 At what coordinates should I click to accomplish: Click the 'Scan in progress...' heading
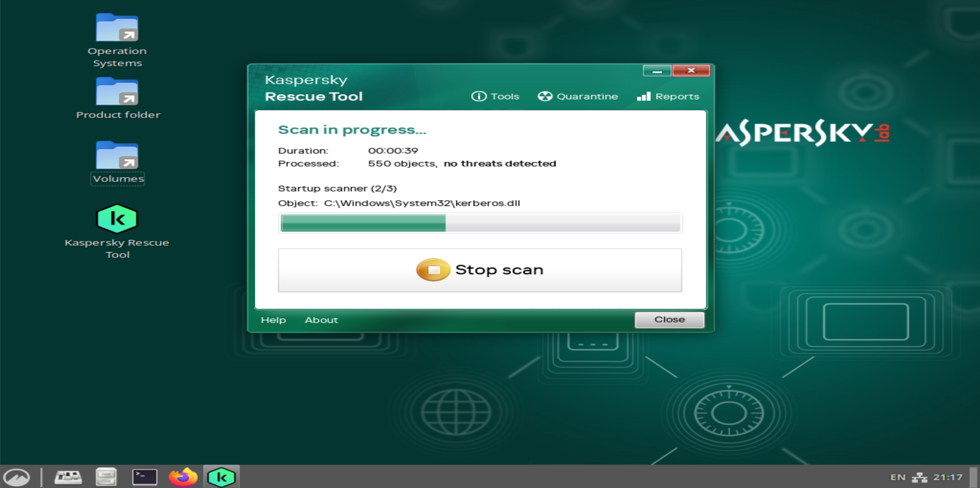point(352,130)
